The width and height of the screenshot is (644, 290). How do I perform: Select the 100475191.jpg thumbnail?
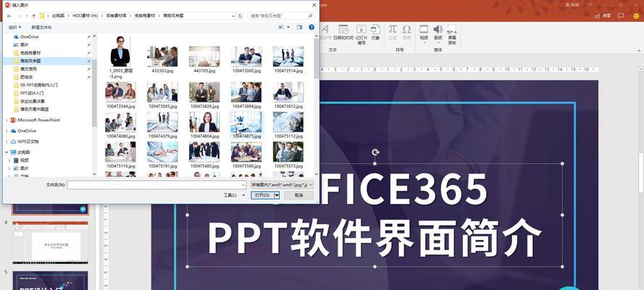[162, 152]
